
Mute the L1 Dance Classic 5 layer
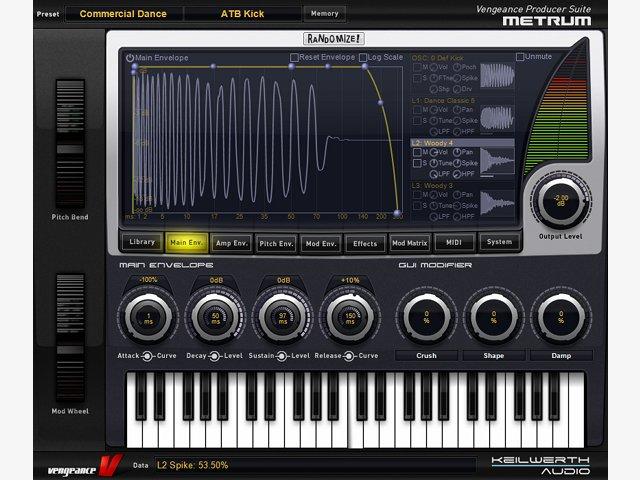tap(417, 110)
